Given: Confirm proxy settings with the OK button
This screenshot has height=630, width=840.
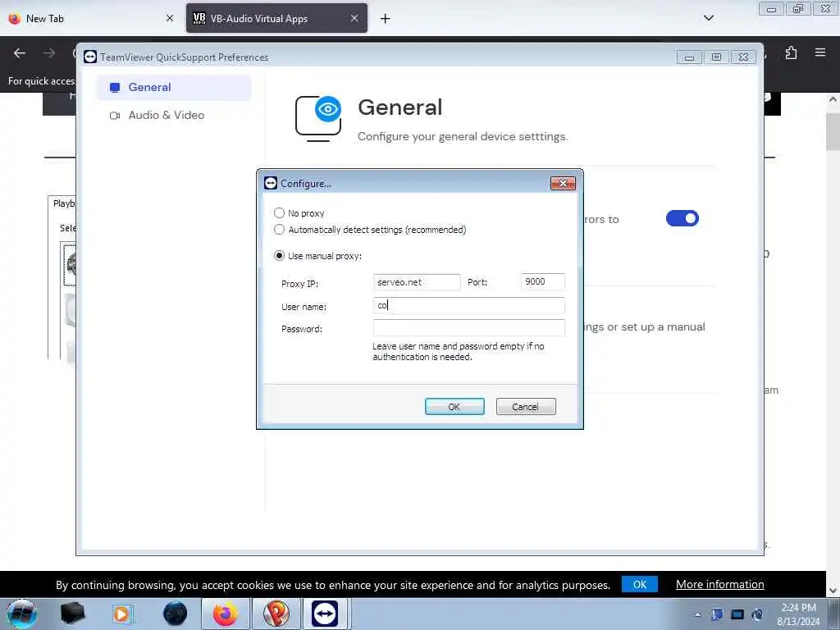Looking at the screenshot, I should click(x=454, y=407).
